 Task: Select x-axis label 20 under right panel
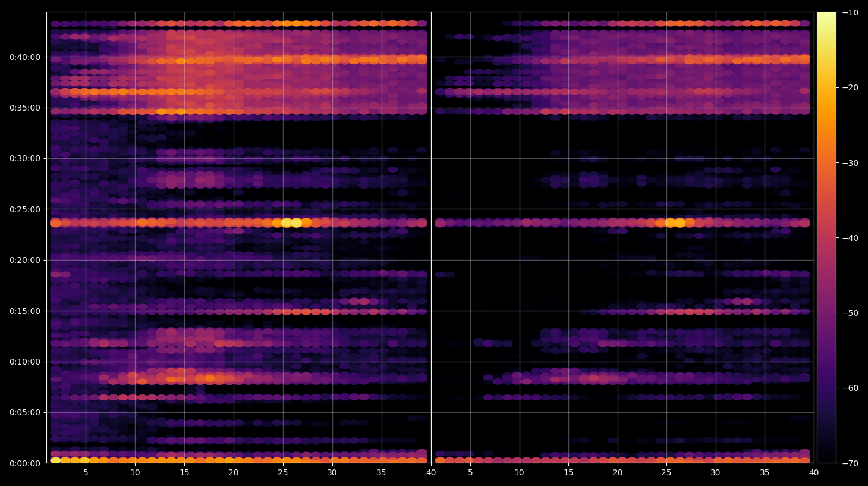(x=618, y=473)
